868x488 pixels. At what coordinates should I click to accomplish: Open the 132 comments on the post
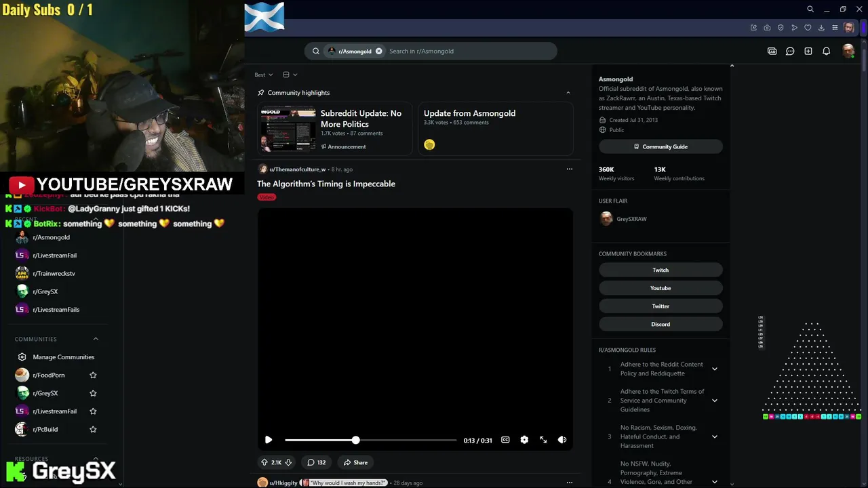(x=316, y=462)
